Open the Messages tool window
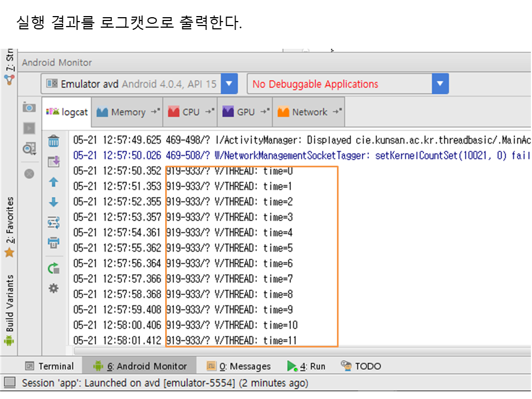532x399 pixels. click(x=239, y=366)
